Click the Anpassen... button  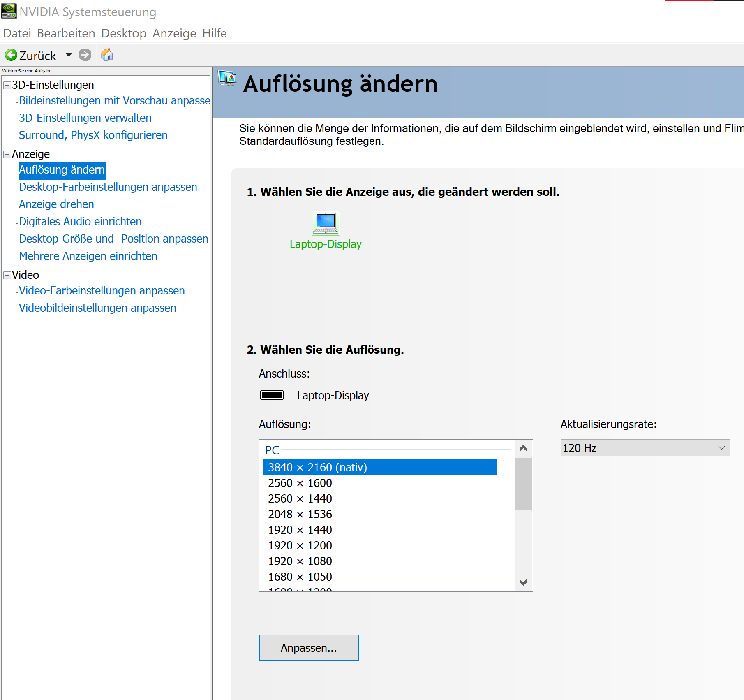pos(309,648)
